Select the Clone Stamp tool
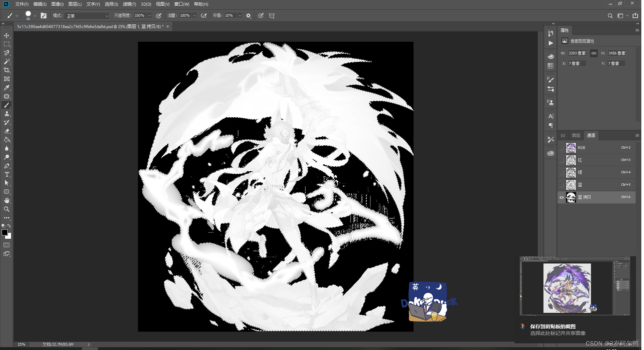This screenshot has width=644, height=350. pyautogui.click(x=7, y=114)
